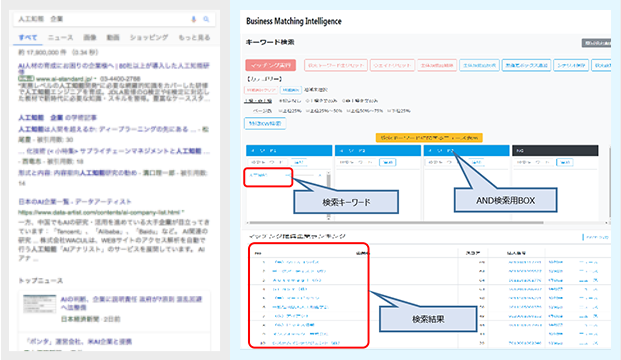Click the keyword input in the NG box

[x=533, y=162]
